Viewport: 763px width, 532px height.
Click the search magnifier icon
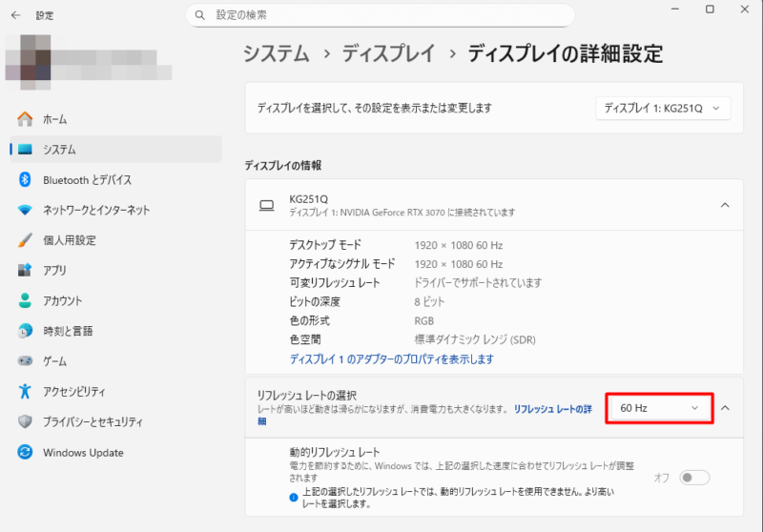[x=200, y=15]
